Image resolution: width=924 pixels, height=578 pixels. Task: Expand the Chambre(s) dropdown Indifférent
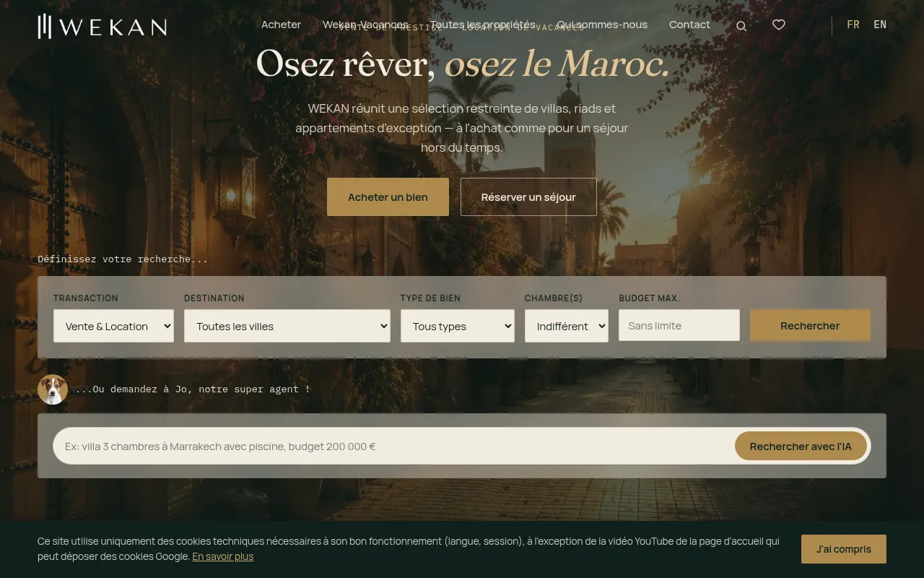tap(567, 326)
